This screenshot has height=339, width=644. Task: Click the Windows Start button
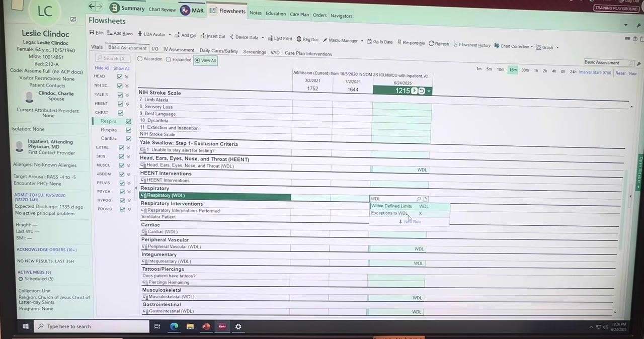point(25,326)
